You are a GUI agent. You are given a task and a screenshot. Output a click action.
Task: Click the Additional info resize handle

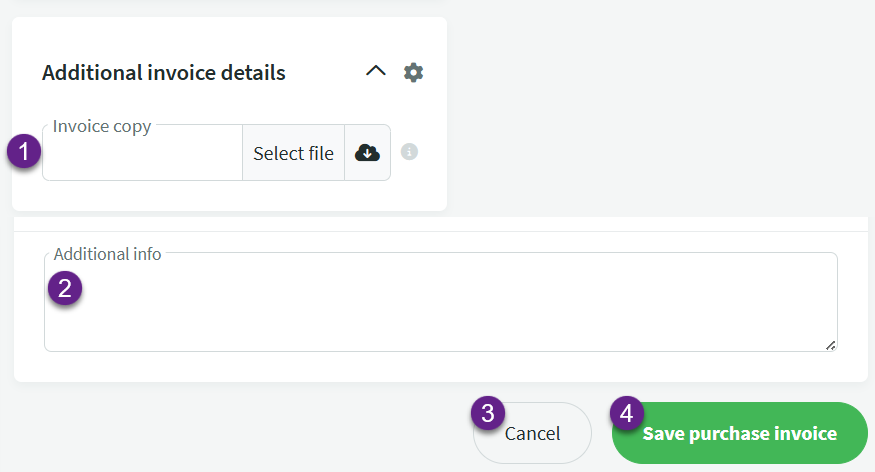pyautogui.click(x=830, y=344)
